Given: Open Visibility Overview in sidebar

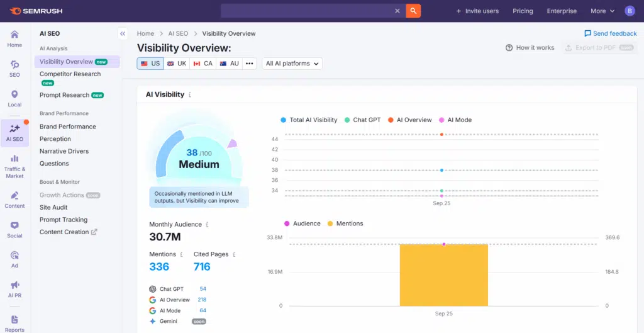Looking at the screenshot, I should click(x=77, y=62).
